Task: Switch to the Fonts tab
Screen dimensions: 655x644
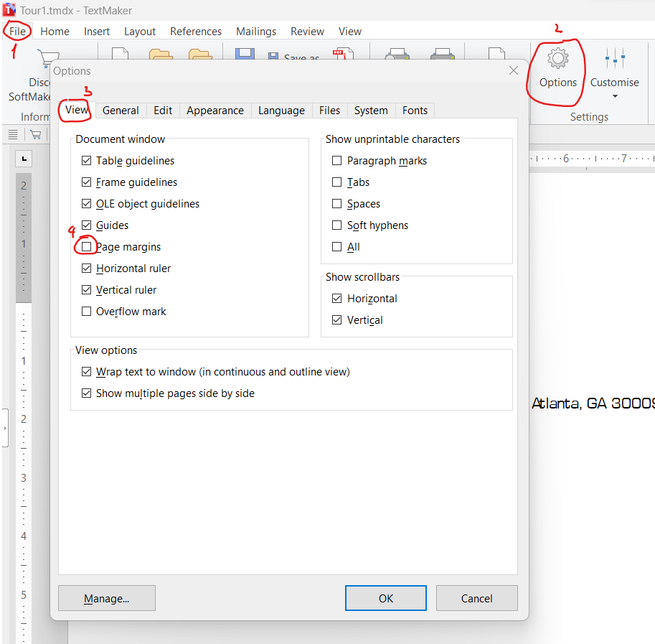Action: [x=415, y=111]
